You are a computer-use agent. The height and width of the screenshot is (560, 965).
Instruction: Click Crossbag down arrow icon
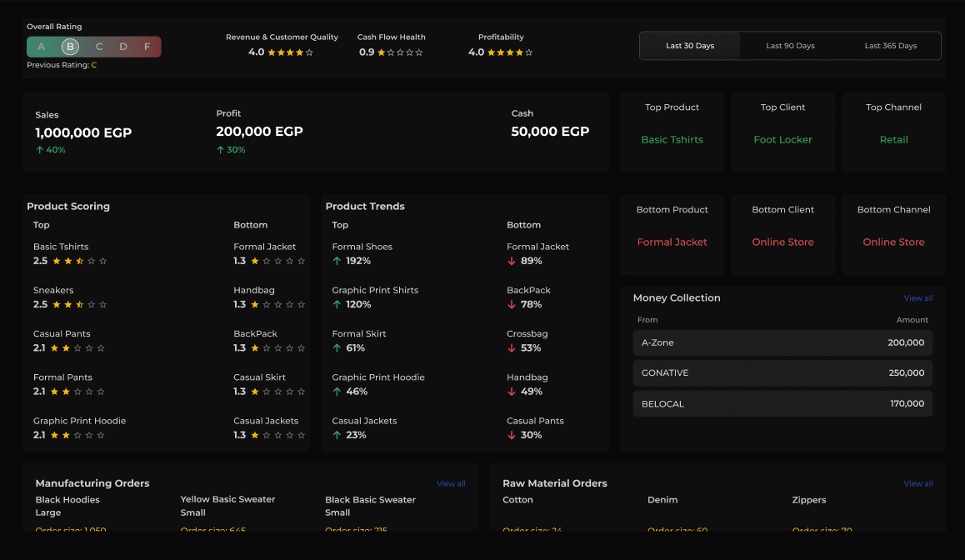(x=512, y=348)
